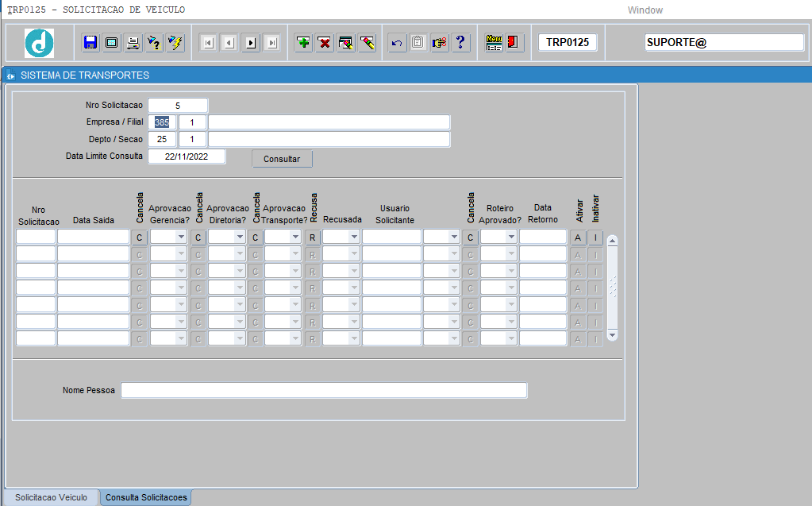Click the exit door icon

click(x=514, y=43)
